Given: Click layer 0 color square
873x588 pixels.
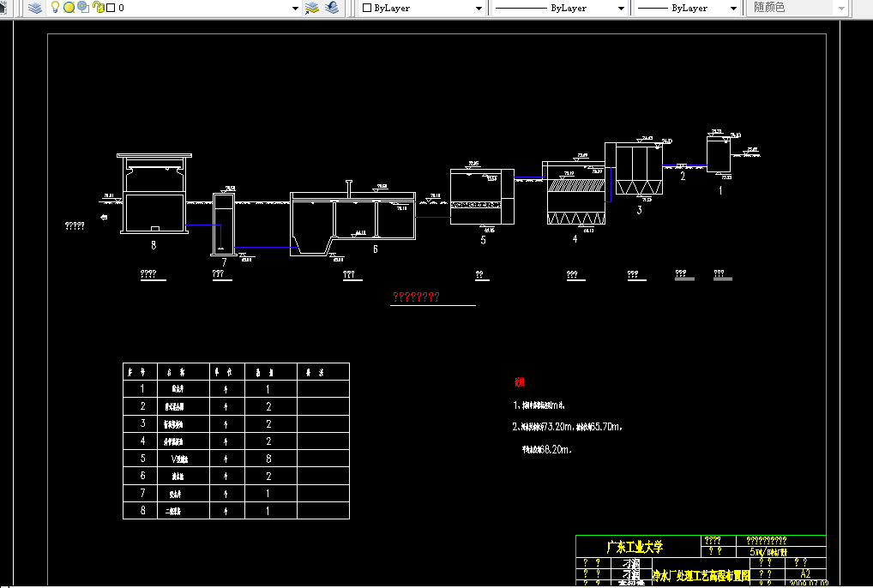Looking at the screenshot, I should coord(111,8).
